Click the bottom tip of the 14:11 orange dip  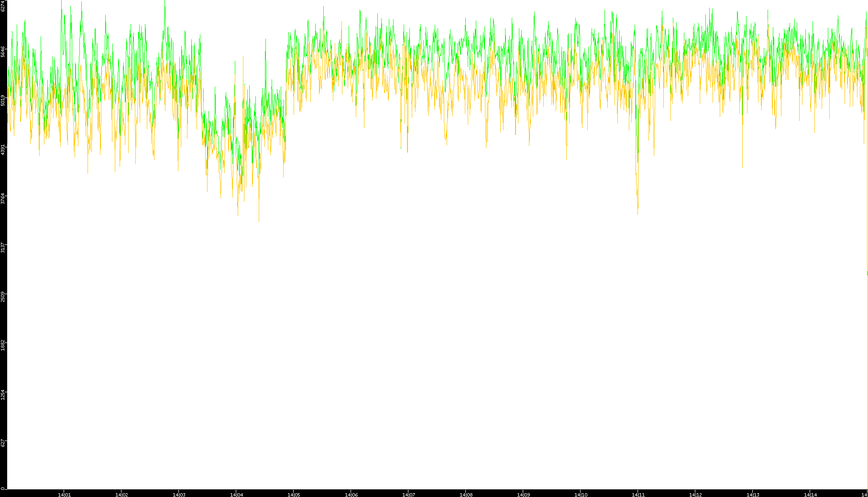[637, 213]
